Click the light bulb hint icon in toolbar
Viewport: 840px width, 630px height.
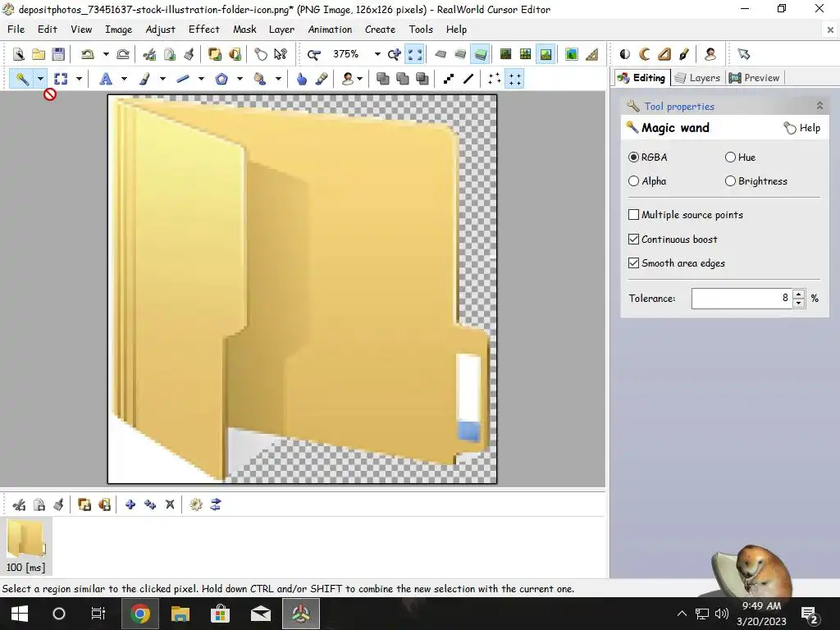coord(260,54)
